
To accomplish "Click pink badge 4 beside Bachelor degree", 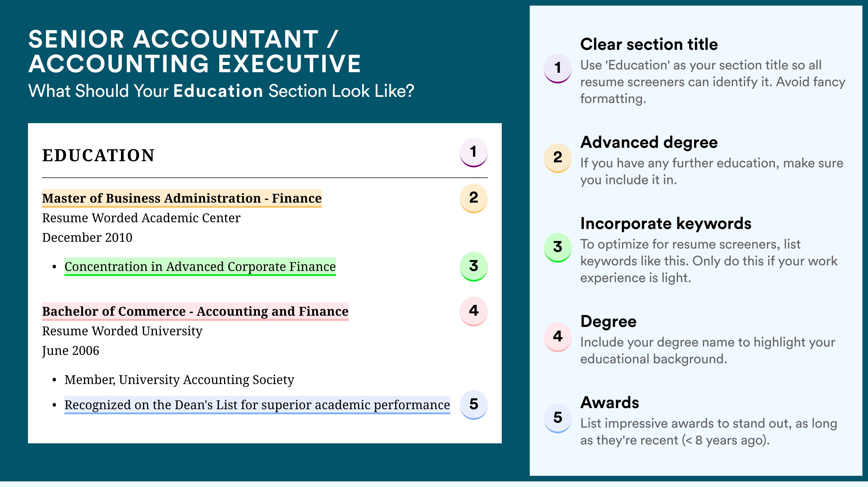I will 473,311.
